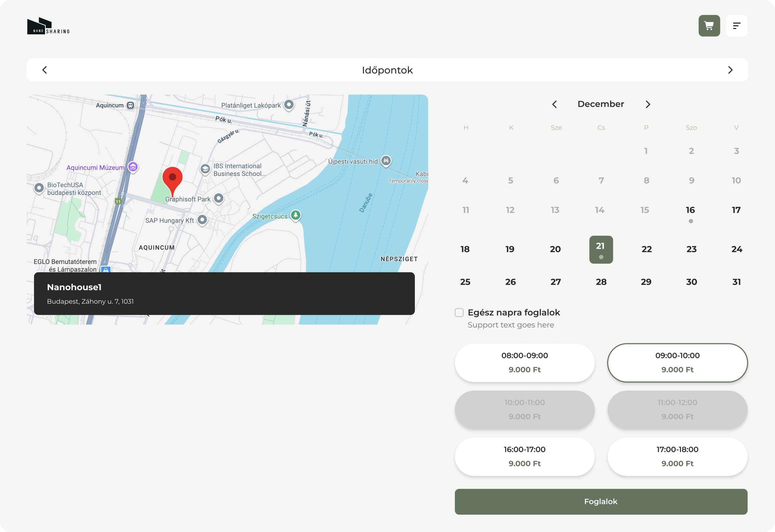Choose December 22 in calendar
This screenshot has width=775, height=532.
(x=647, y=249)
